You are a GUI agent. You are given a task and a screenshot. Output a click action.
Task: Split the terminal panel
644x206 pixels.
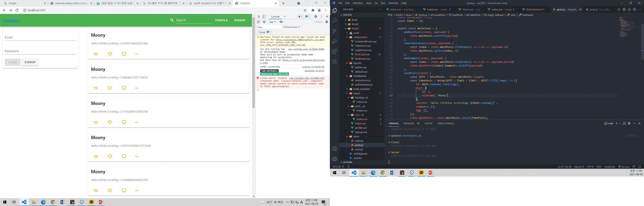point(624,123)
